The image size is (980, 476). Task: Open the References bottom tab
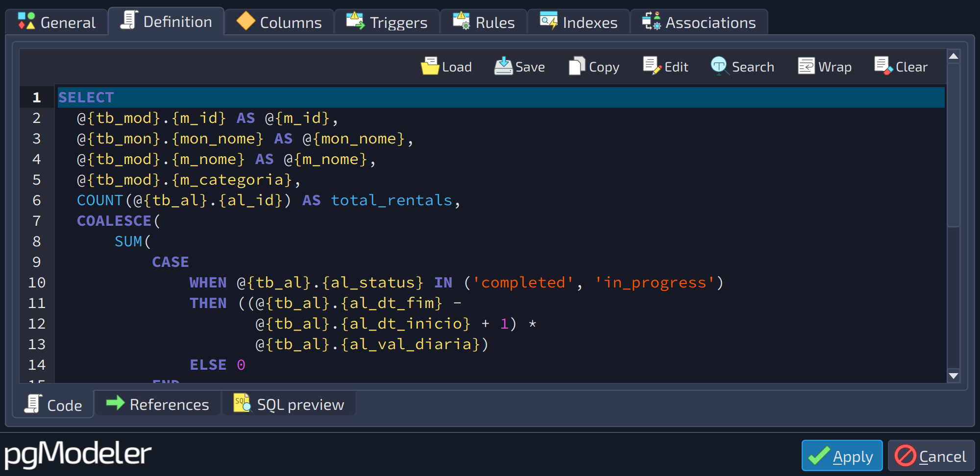pyautogui.click(x=158, y=404)
